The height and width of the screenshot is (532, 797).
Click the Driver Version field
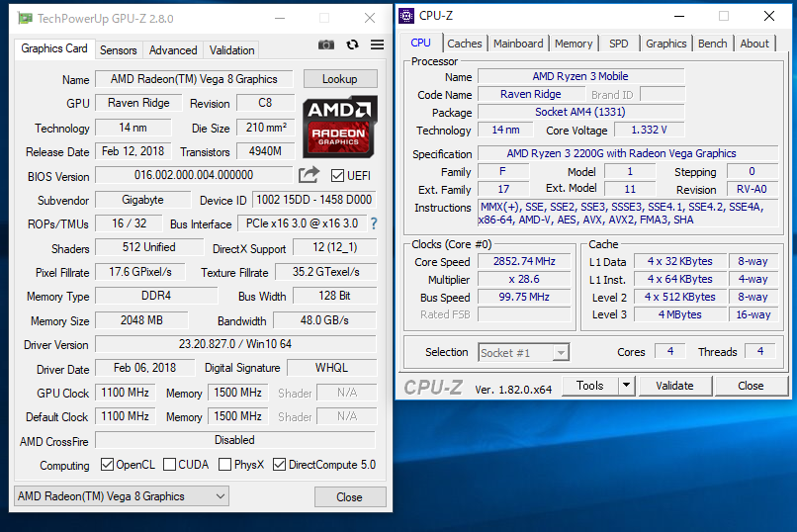click(235, 344)
